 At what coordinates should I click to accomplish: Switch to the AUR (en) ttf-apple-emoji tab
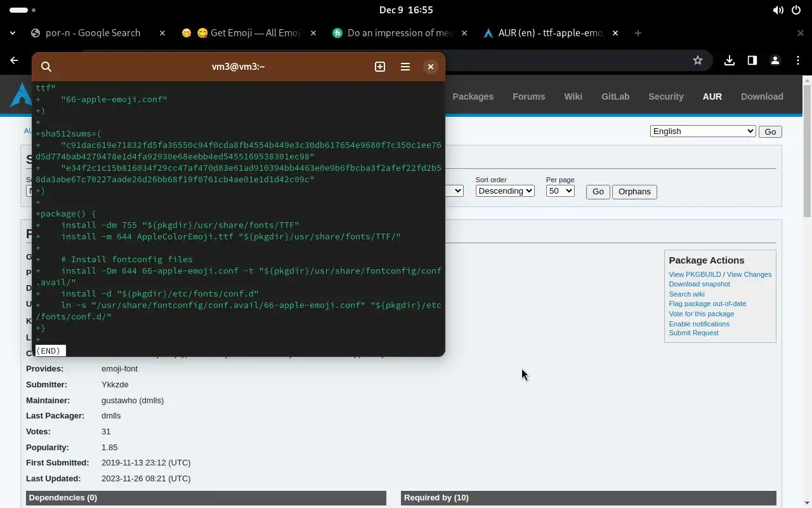point(551,33)
